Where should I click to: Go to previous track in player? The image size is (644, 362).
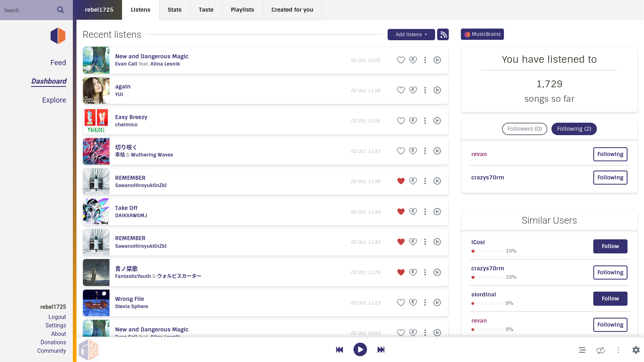[x=339, y=350]
